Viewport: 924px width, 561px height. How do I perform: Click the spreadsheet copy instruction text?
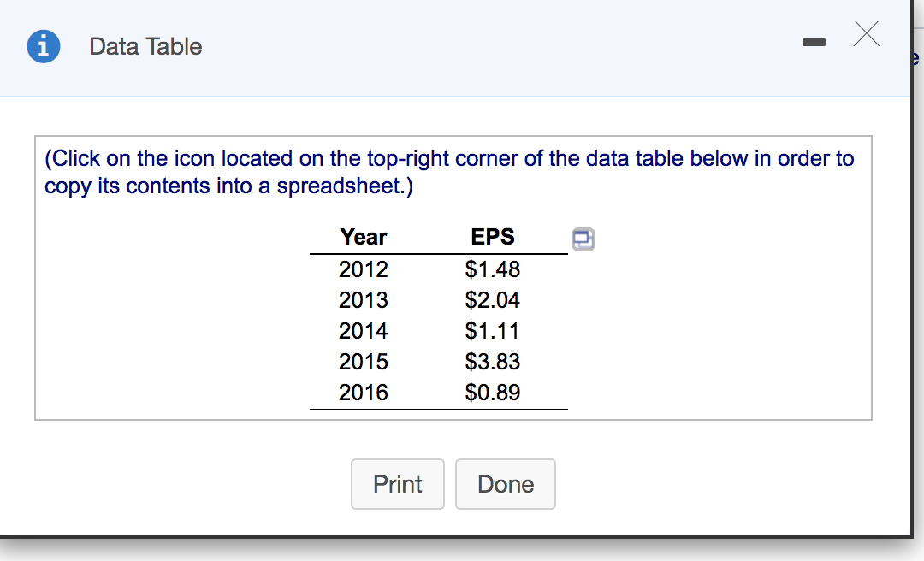(x=449, y=172)
